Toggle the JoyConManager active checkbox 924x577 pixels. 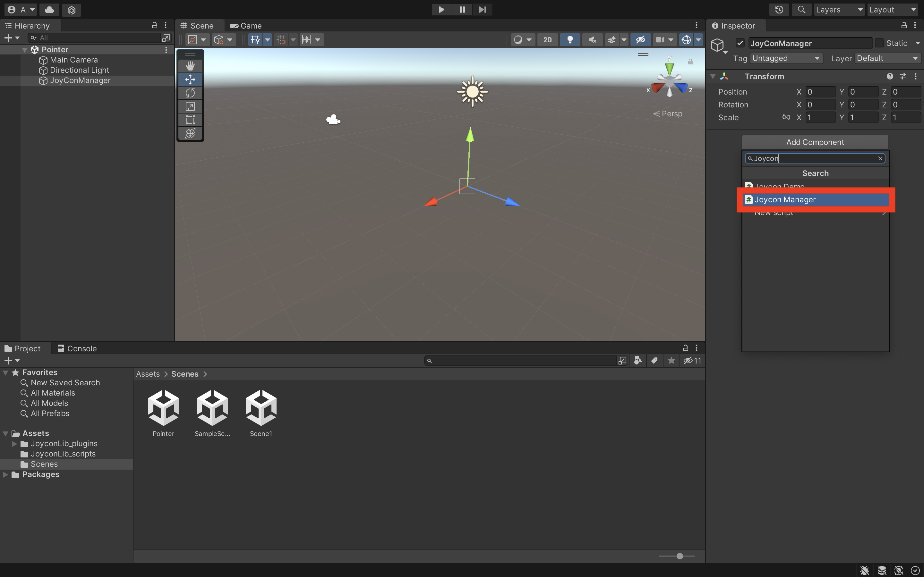click(740, 43)
